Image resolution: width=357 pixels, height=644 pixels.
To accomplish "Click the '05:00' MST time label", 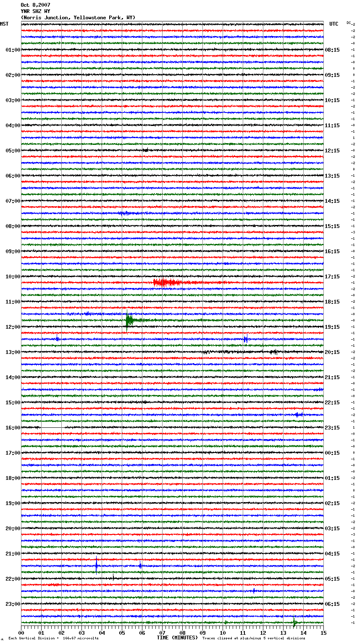I will 13,151.
